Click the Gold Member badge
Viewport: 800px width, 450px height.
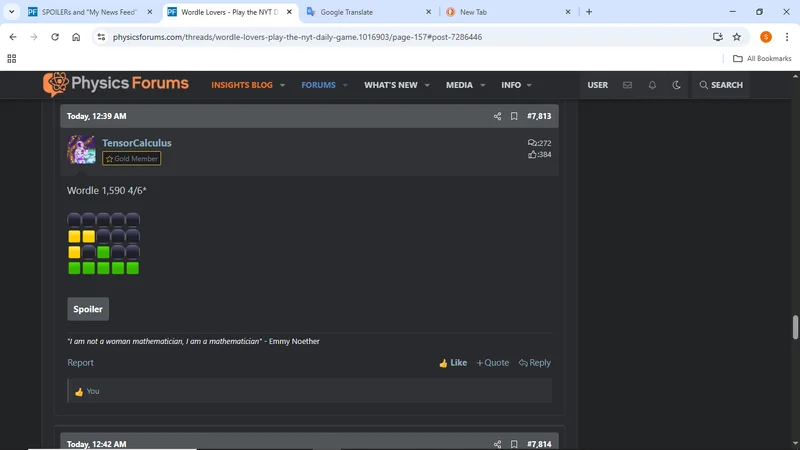pos(132,159)
